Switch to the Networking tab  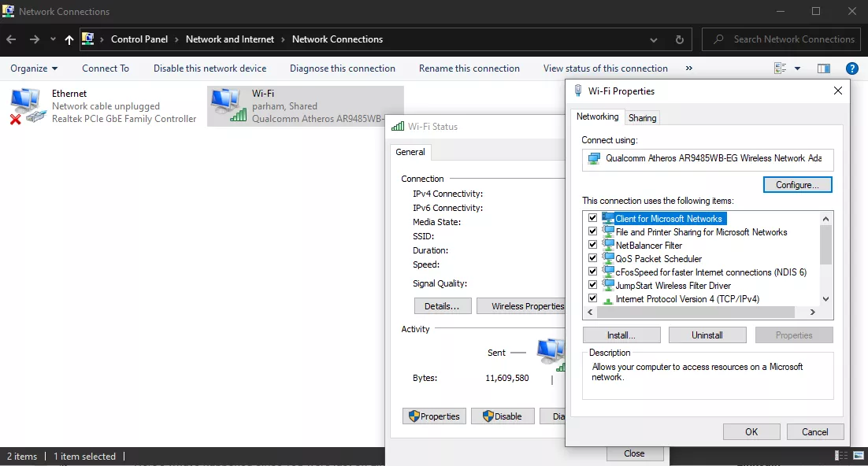pos(597,116)
